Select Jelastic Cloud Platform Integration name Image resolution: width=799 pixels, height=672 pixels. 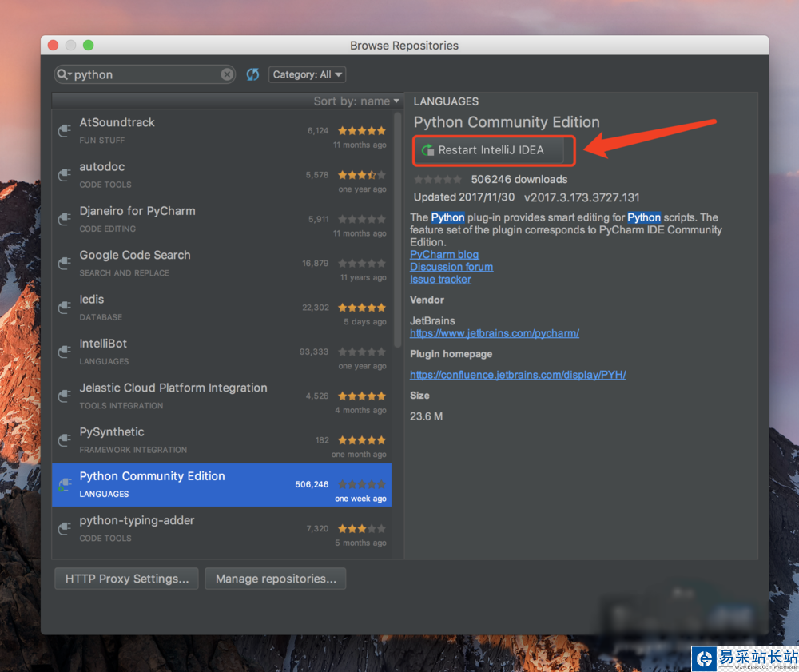pos(173,388)
